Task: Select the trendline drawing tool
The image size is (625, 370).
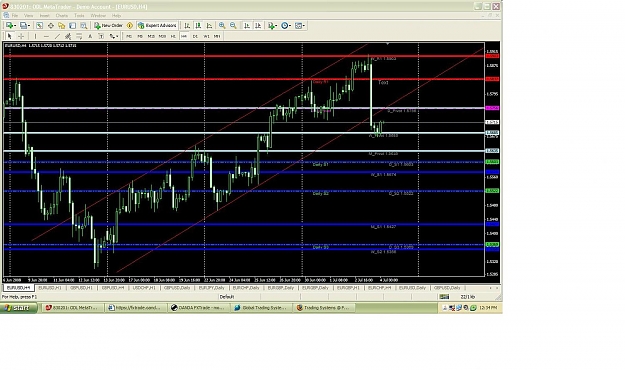Action: (x=57, y=36)
